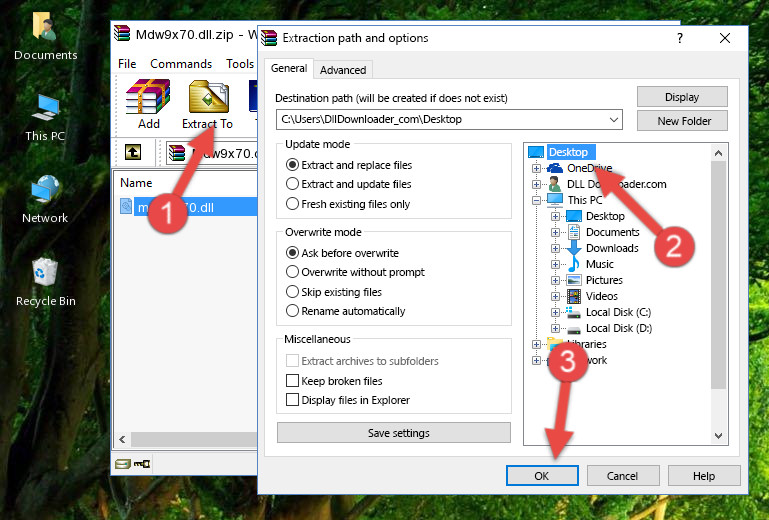Select the Videos folder icon in tree
This screenshot has height=520, width=769.
click(573, 296)
